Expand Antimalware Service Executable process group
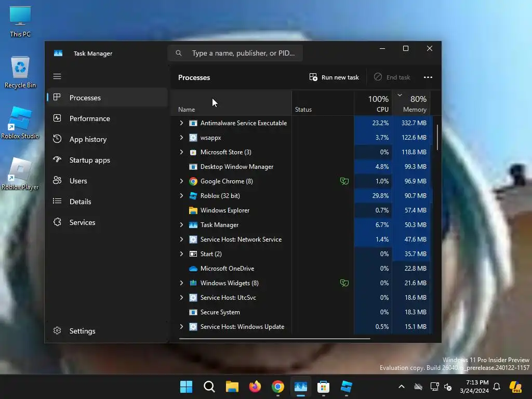Image resolution: width=532 pixels, height=399 pixels. point(181,123)
